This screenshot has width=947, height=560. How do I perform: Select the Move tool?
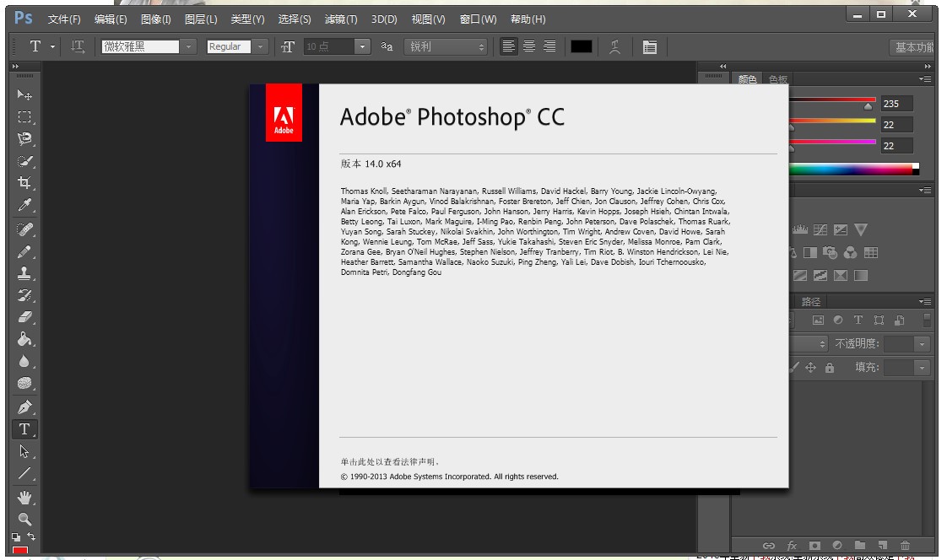tap(24, 95)
